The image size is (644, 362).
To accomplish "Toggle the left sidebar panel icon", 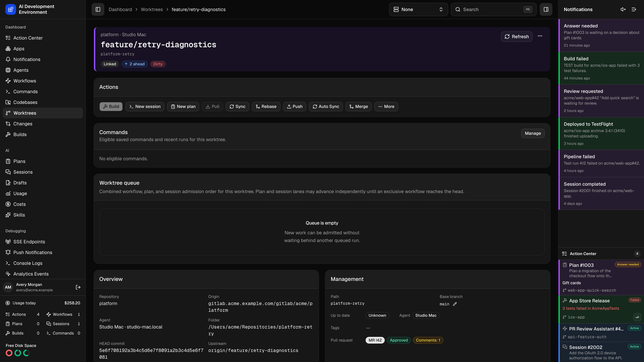I will pos(98,10).
